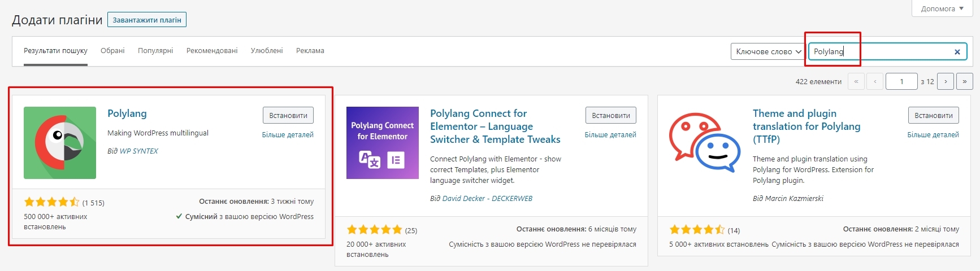Click the Making WordPress multilingual description
Screen dimensions: 980x271
coord(158,133)
